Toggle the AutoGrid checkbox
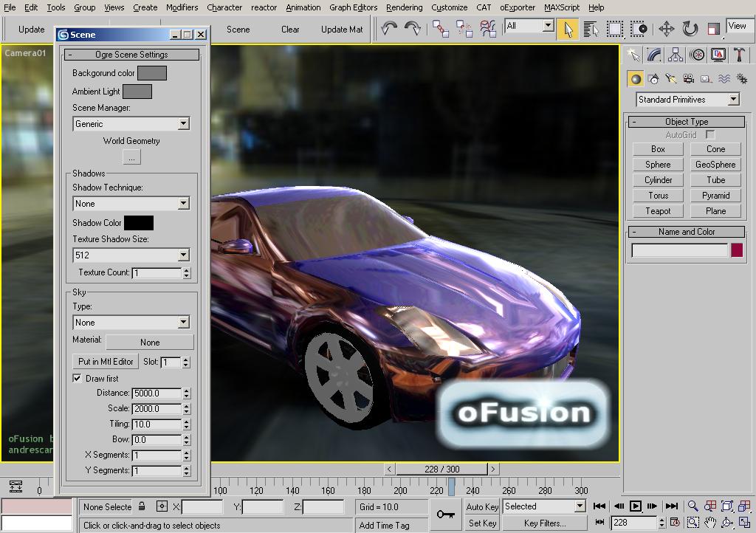 pos(709,134)
